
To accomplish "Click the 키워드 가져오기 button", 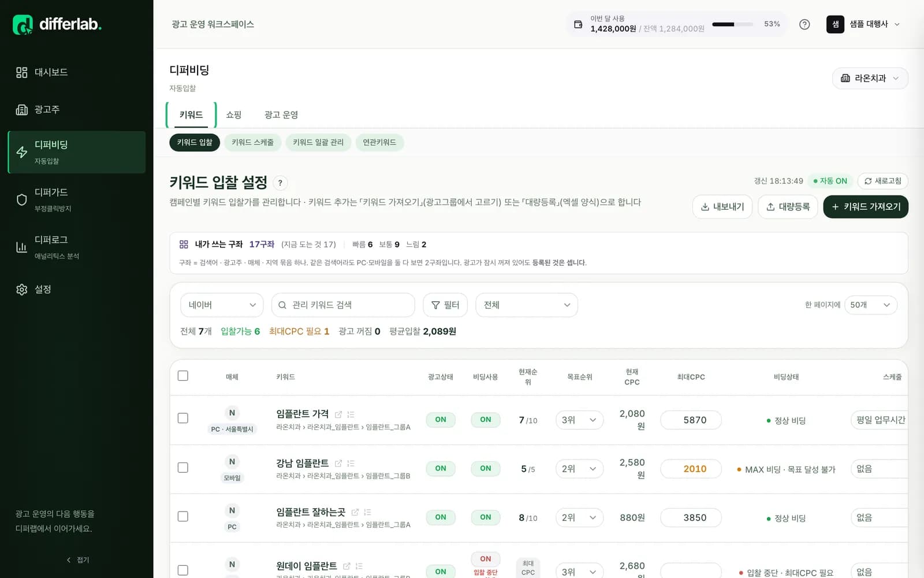I will pos(866,207).
